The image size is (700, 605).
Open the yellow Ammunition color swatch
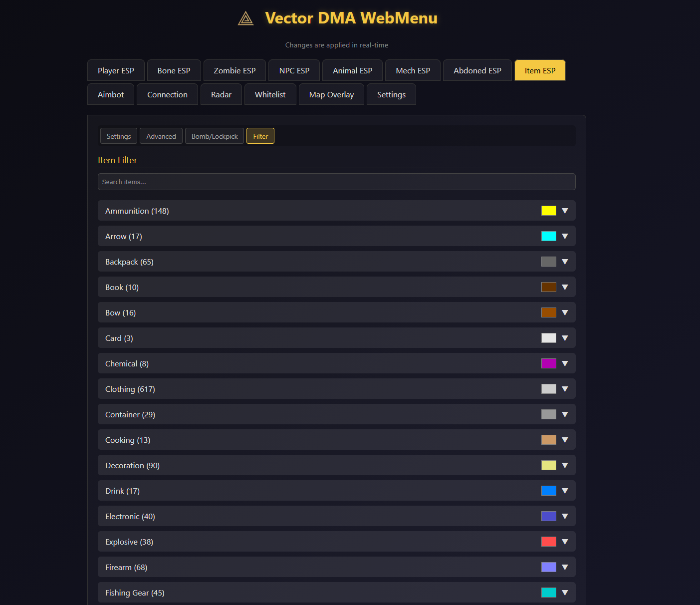548,211
